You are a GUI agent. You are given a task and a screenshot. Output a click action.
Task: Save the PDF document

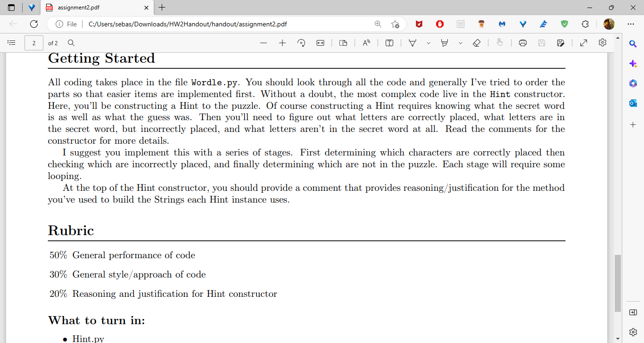[541, 42]
